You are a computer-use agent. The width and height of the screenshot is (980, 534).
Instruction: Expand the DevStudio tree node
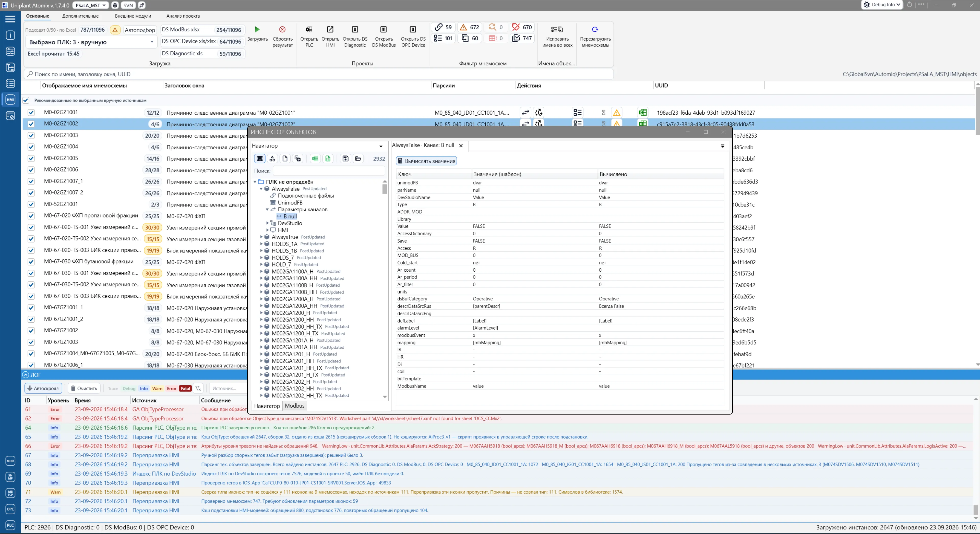pos(267,223)
